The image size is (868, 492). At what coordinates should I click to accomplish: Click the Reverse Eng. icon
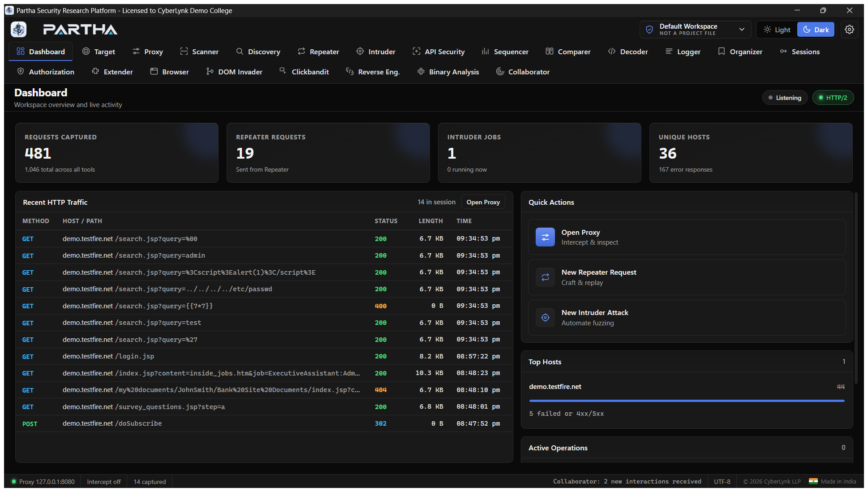coord(350,71)
